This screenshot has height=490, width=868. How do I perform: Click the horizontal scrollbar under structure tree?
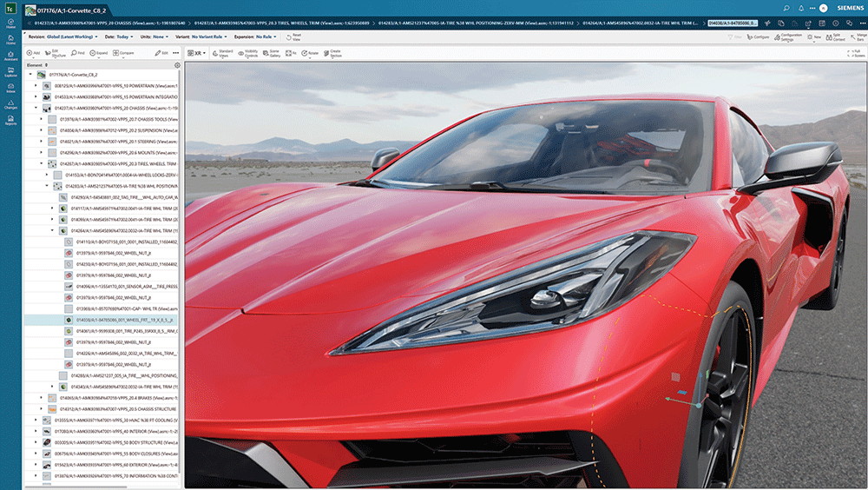pyautogui.click(x=76, y=487)
